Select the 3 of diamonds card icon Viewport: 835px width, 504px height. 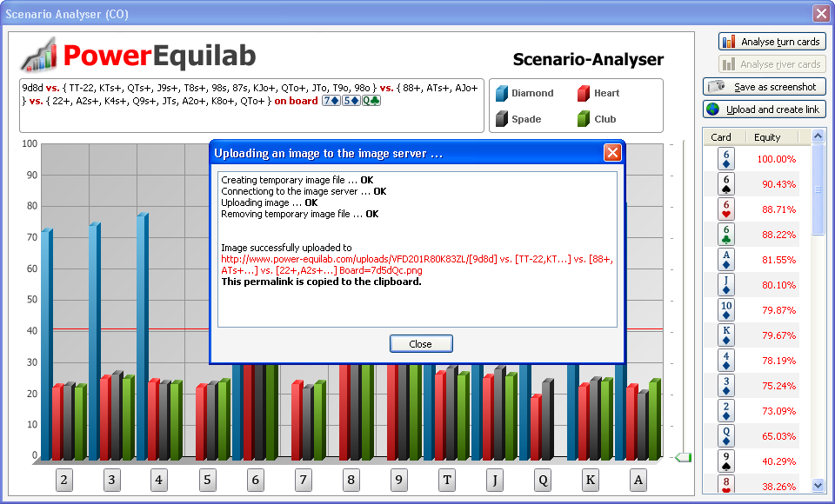[x=726, y=385]
